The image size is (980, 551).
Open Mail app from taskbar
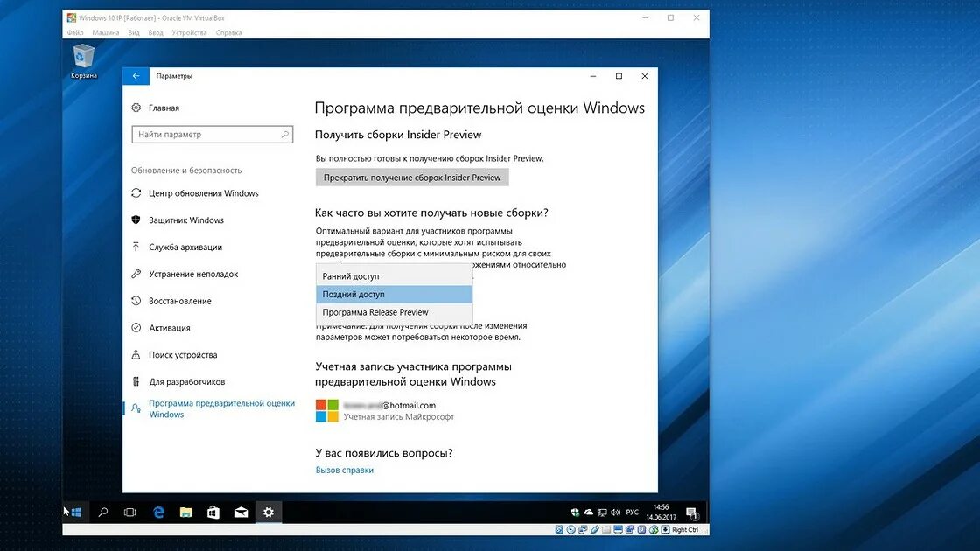241,513
